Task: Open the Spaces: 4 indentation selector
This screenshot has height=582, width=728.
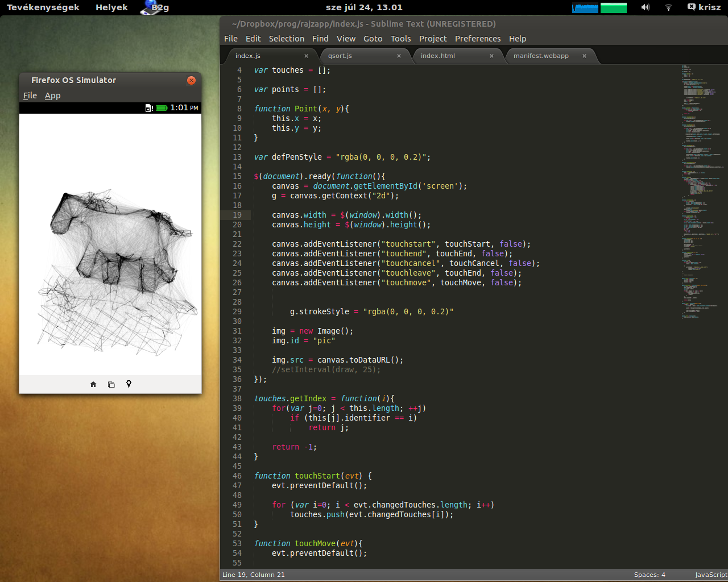Action: click(650, 575)
